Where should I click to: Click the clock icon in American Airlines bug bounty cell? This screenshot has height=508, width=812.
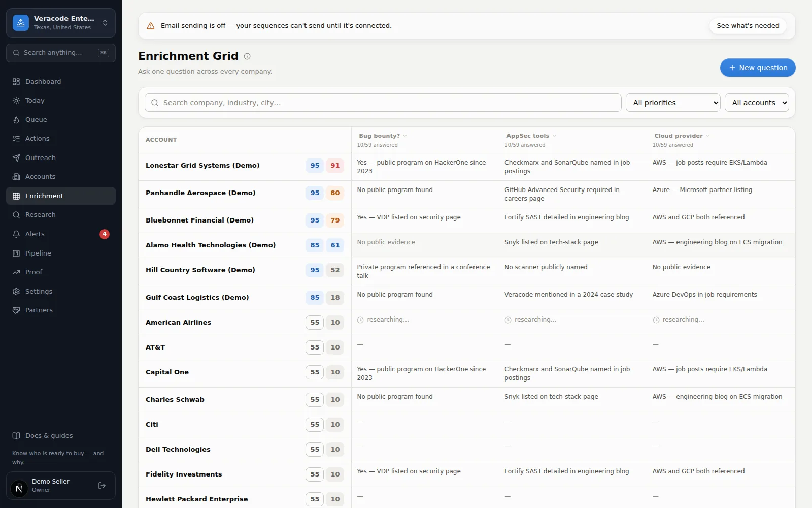(x=360, y=320)
